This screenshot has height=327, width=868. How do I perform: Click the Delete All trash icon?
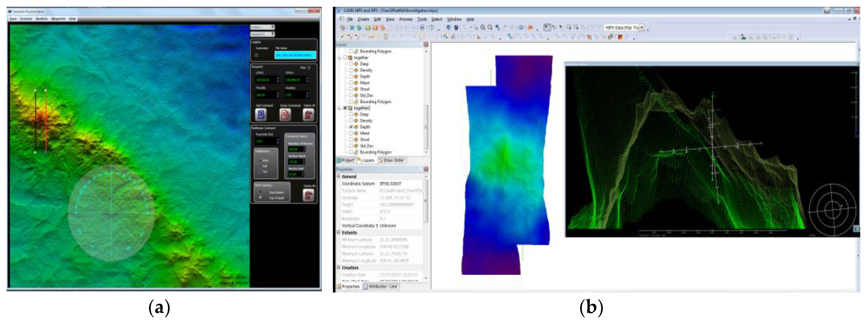point(308,115)
